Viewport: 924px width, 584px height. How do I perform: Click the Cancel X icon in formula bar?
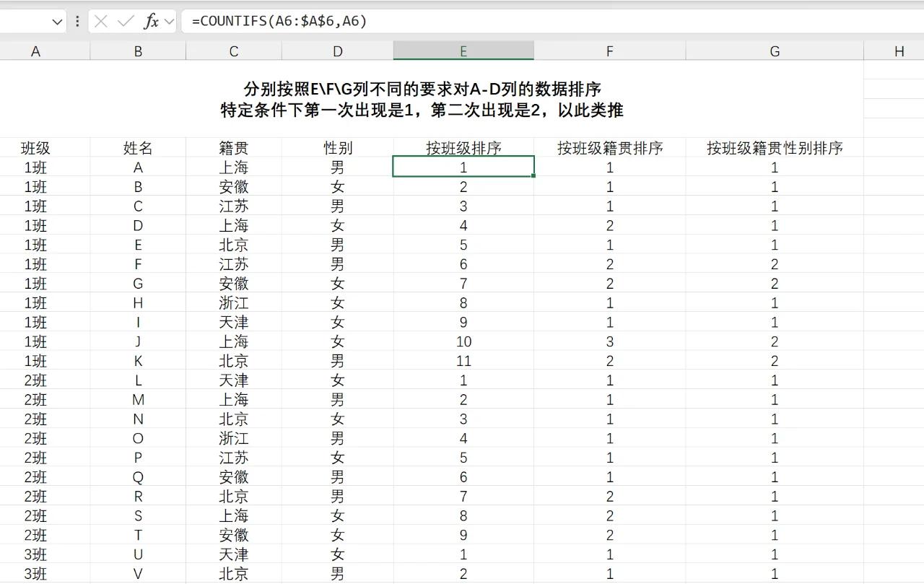pyautogui.click(x=101, y=22)
